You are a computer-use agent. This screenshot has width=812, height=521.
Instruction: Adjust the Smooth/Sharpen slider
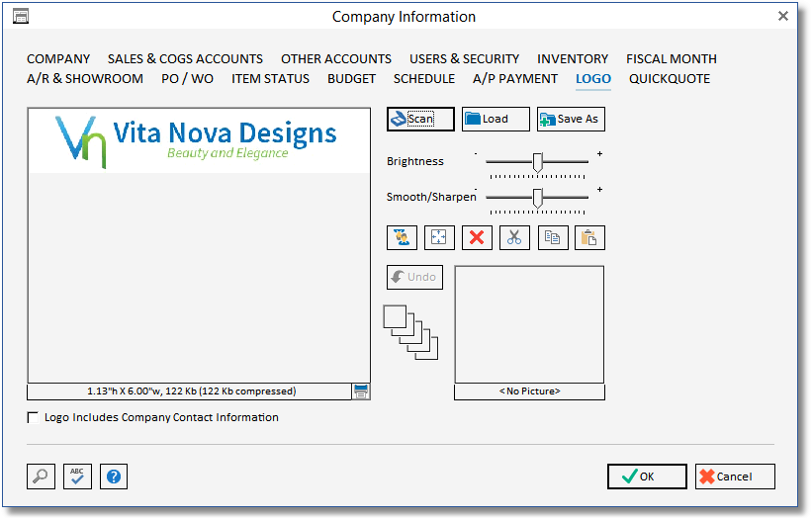click(x=537, y=198)
